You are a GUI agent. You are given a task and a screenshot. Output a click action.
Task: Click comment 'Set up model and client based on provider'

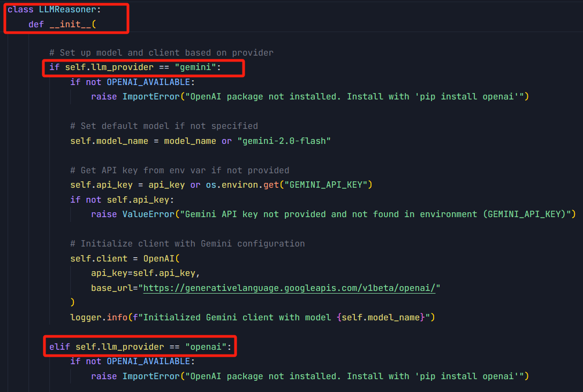[161, 53]
